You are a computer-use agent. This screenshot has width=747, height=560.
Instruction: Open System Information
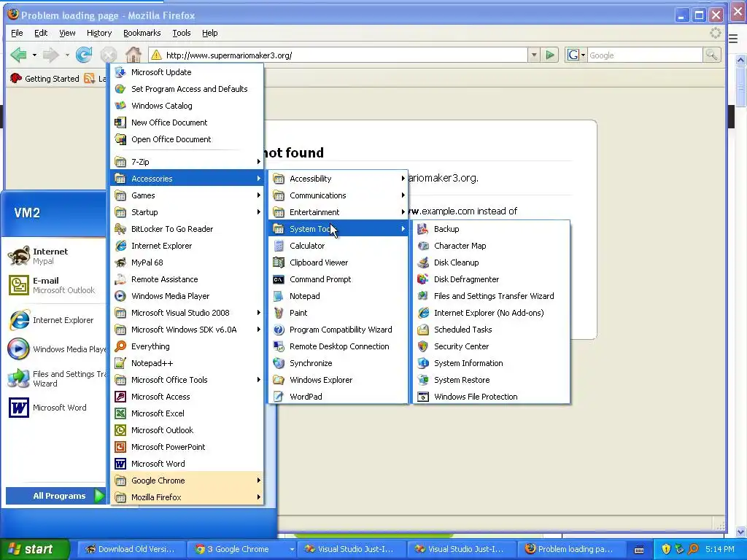491,363
